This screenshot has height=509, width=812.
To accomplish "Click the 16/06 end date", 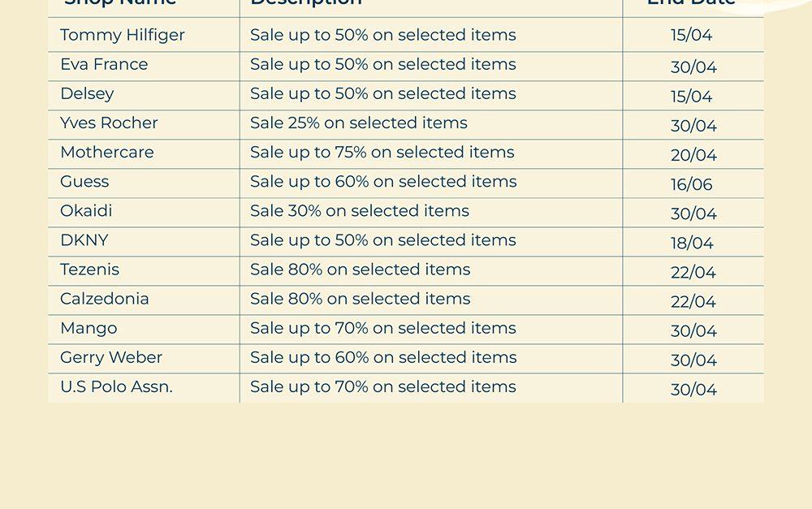I will click(692, 184).
